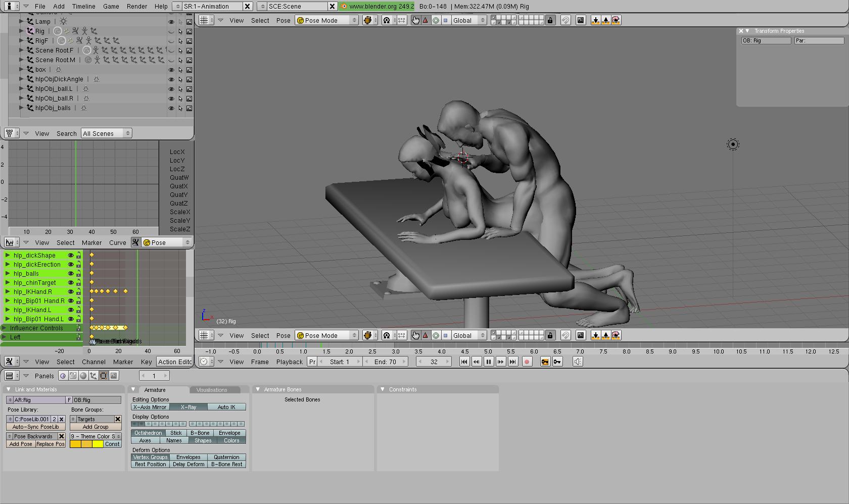Screen dimensions: 849x504
Task: Expand the Lamp item in outliner
Action: [21, 21]
